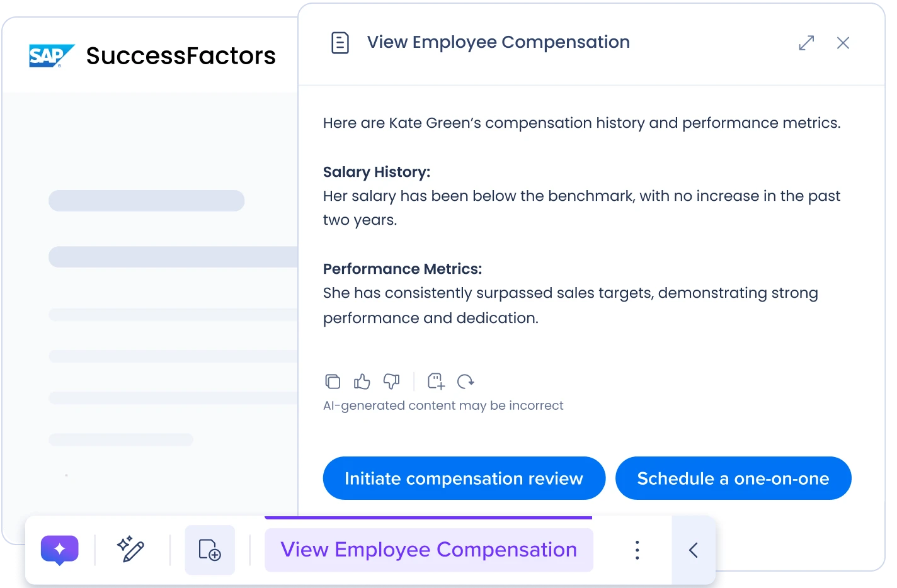Click the AI-generated content disclaimer text
This screenshot has width=897, height=588.
pyautogui.click(x=443, y=405)
